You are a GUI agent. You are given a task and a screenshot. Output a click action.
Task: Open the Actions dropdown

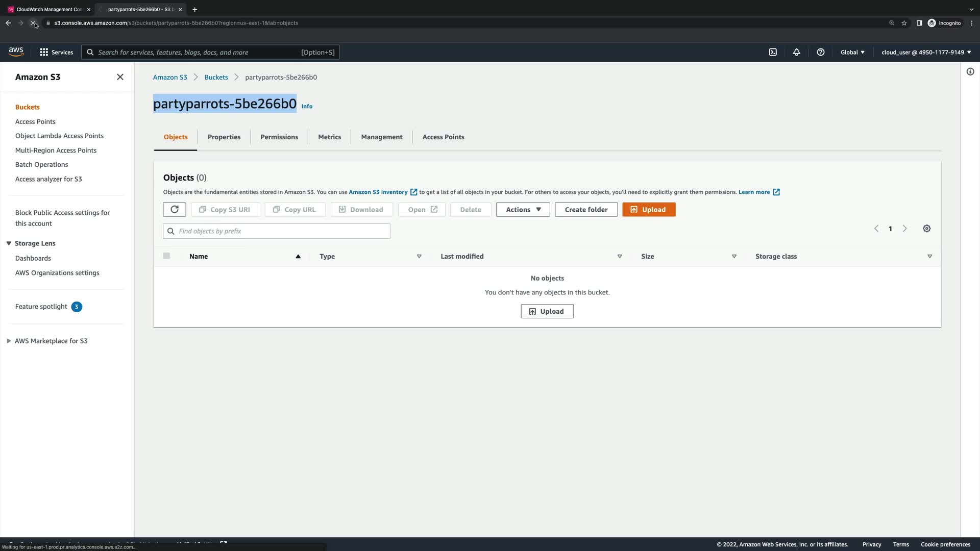tap(523, 210)
